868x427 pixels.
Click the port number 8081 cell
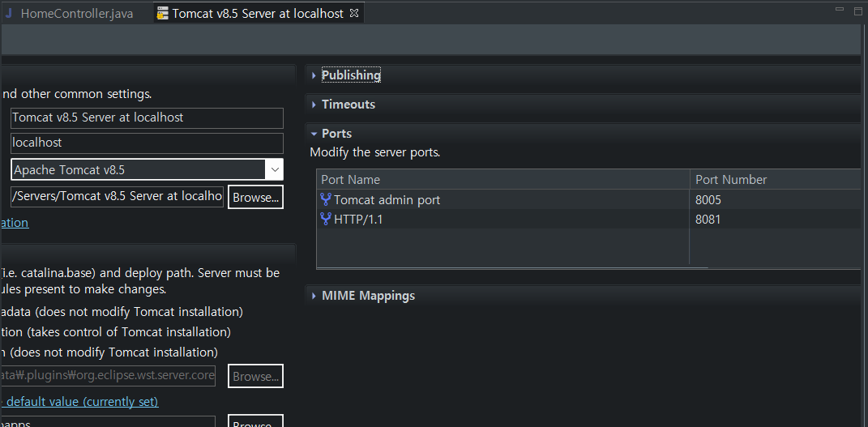708,220
